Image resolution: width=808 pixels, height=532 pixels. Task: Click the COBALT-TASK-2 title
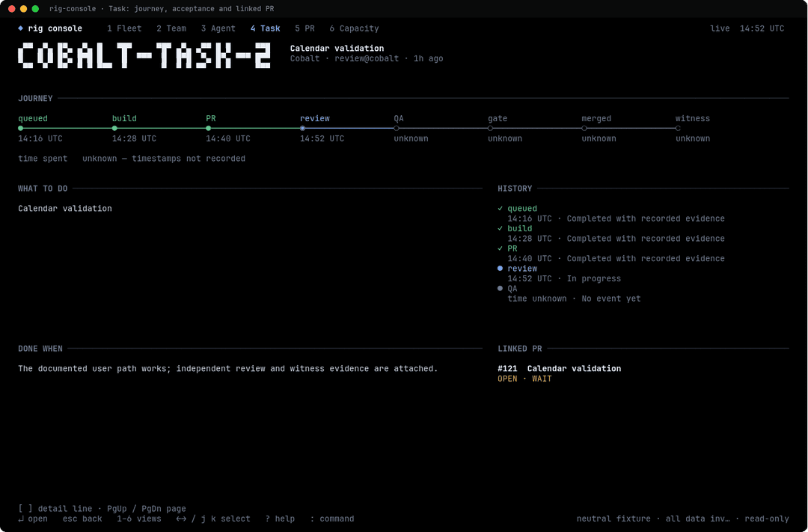[144, 55]
